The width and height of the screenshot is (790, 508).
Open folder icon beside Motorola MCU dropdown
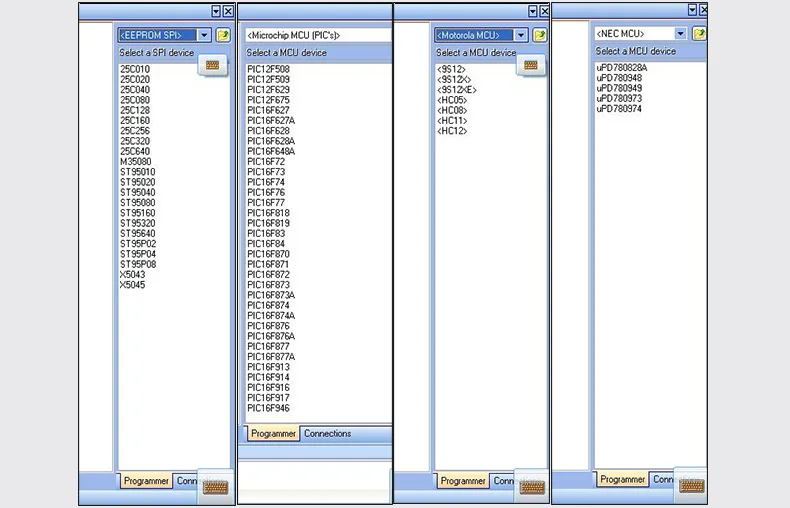(540, 35)
